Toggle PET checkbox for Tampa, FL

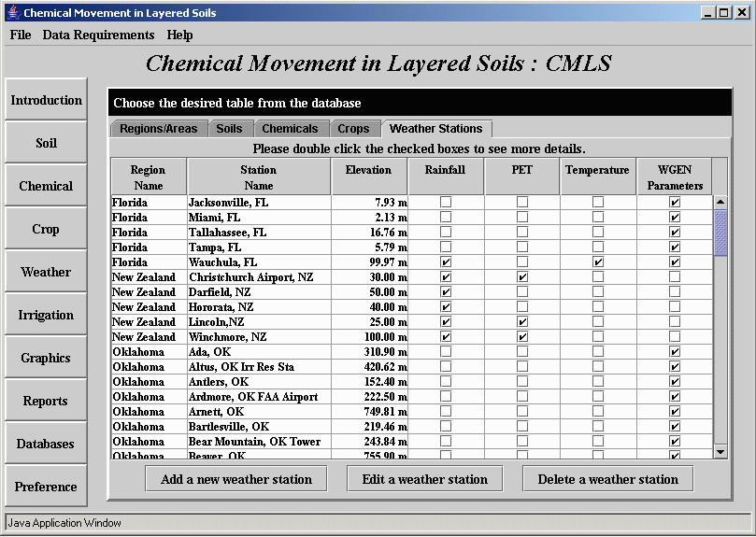pos(522,247)
